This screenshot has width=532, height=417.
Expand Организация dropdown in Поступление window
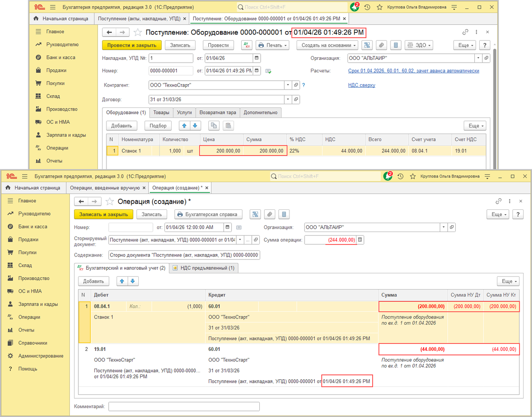coord(478,58)
